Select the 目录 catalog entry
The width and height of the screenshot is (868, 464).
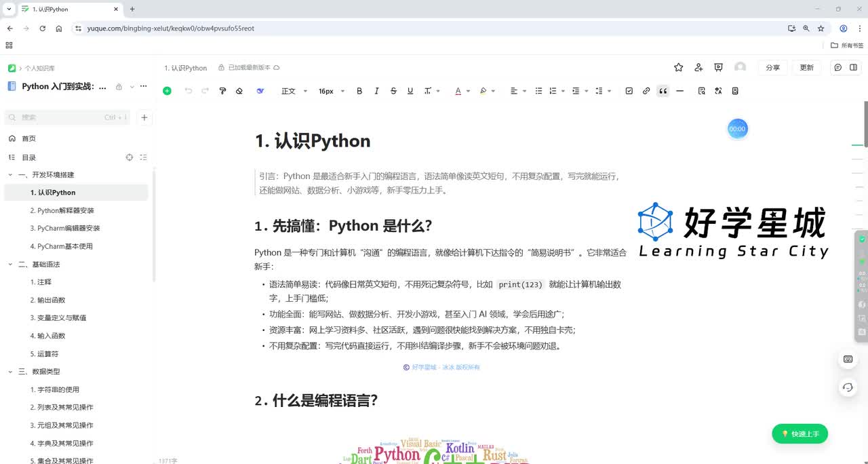point(28,157)
